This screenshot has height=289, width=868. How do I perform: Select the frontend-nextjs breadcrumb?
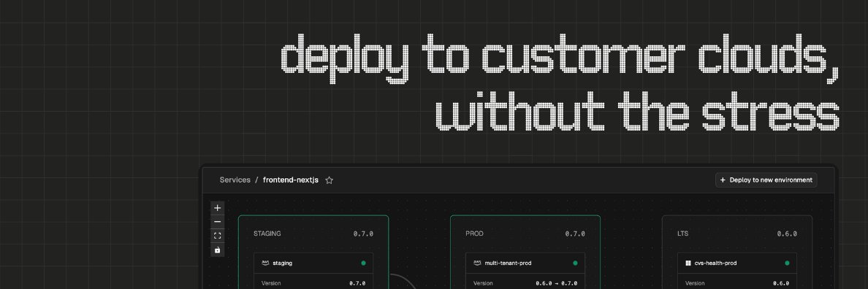coord(291,180)
